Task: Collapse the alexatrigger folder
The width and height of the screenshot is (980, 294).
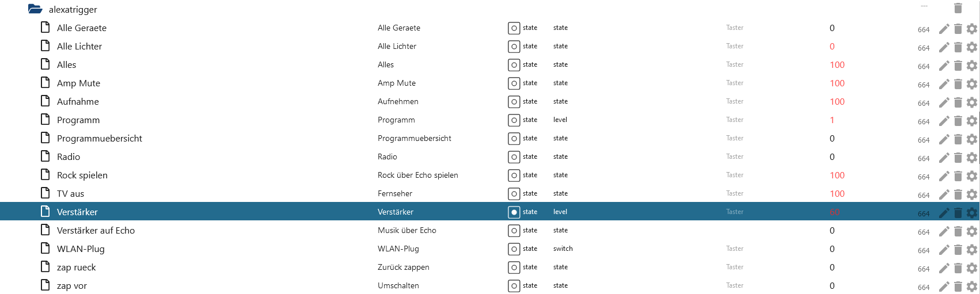Action: pos(35,9)
